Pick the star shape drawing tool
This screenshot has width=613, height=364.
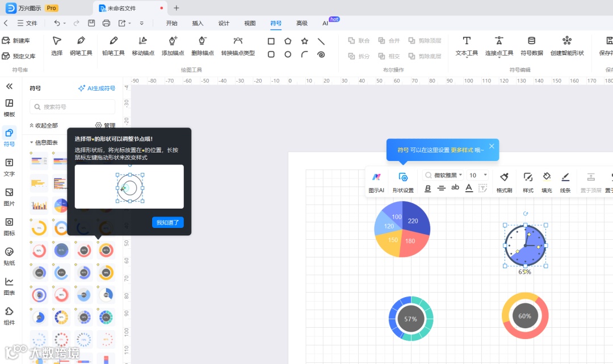[305, 41]
